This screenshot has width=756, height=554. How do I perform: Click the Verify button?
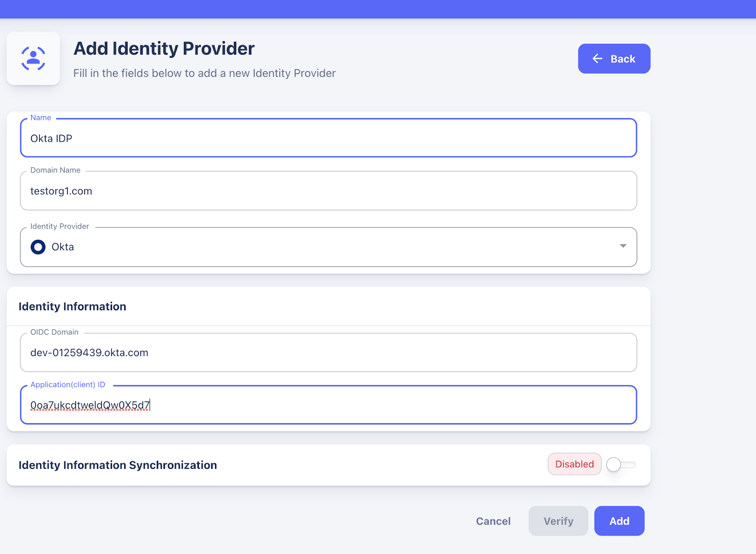[x=558, y=521]
